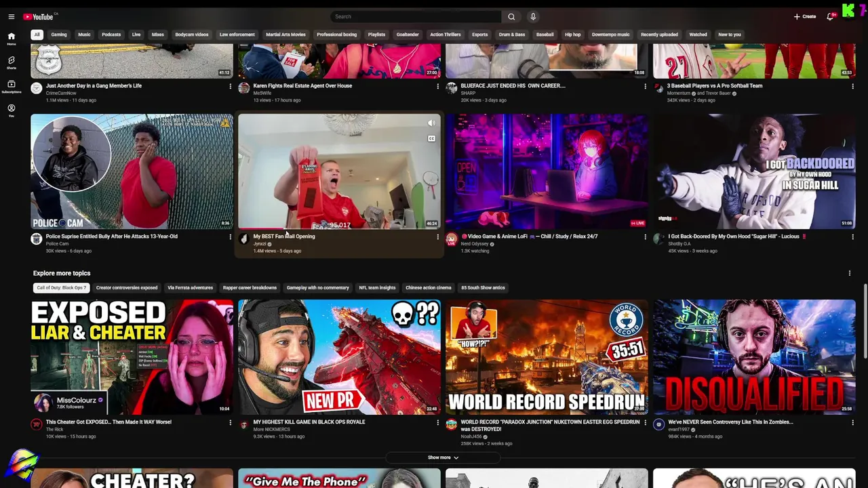The width and height of the screenshot is (868, 488).
Task: Select the New to you chip
Action: (730, 35)
